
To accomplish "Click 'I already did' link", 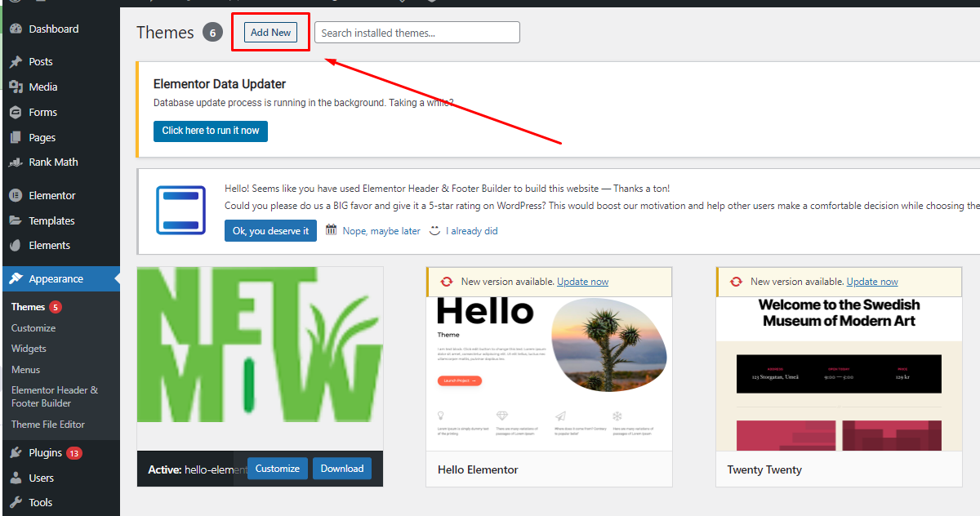I will pyautogui.click(x=472, y=231).
